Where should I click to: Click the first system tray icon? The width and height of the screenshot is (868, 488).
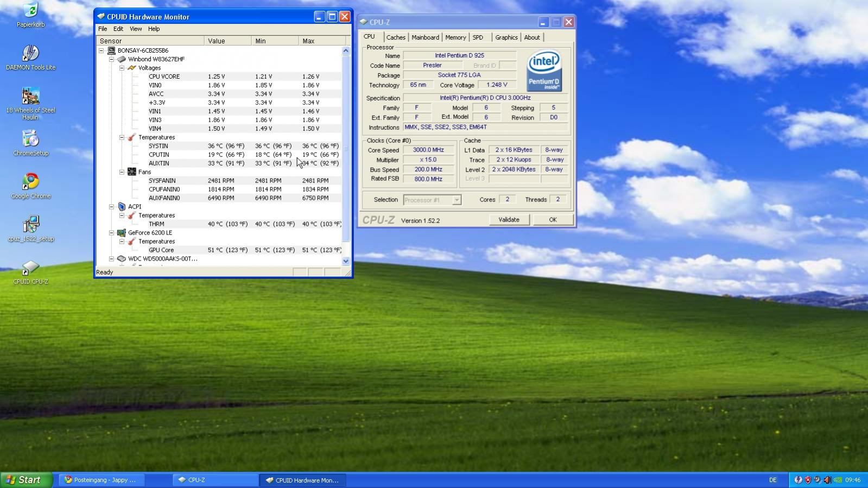[x=798, y=480]
